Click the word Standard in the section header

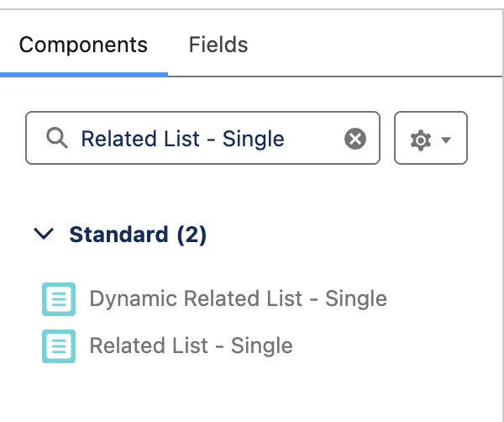[118, 235]
